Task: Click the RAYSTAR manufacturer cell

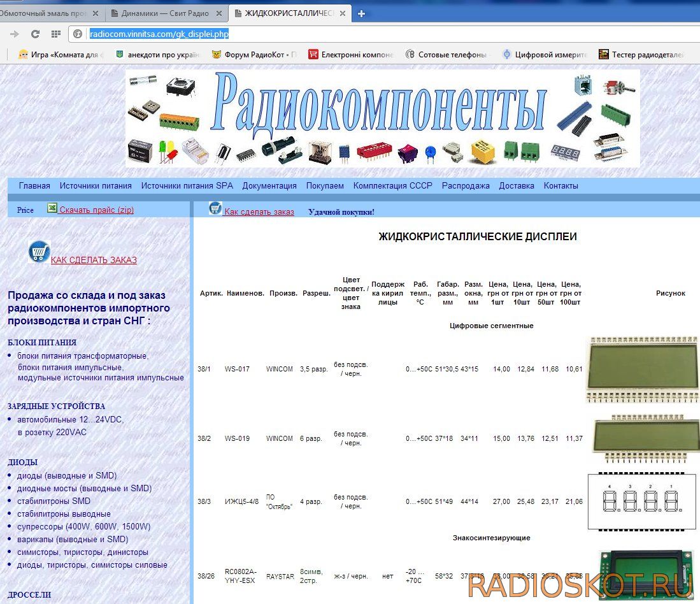Action: 280,577
